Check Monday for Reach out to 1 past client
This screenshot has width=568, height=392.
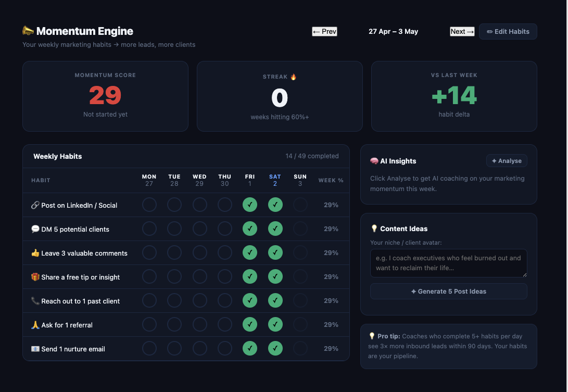coord(149,300)
